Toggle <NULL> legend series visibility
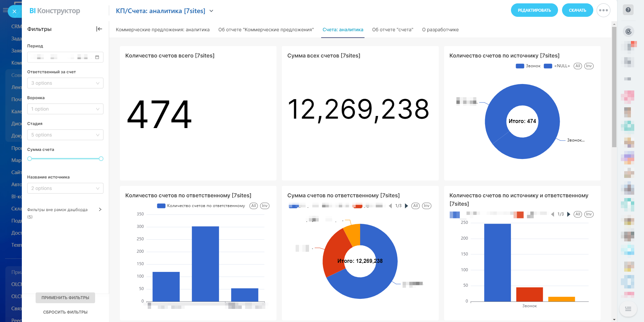Viewport: 644px width, 322px height. click(557, 66)
